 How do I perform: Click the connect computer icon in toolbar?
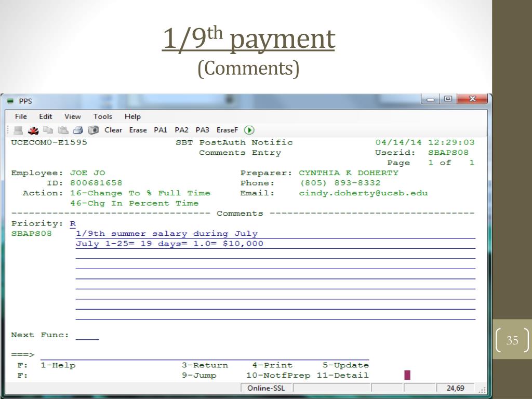pos(18,130)
